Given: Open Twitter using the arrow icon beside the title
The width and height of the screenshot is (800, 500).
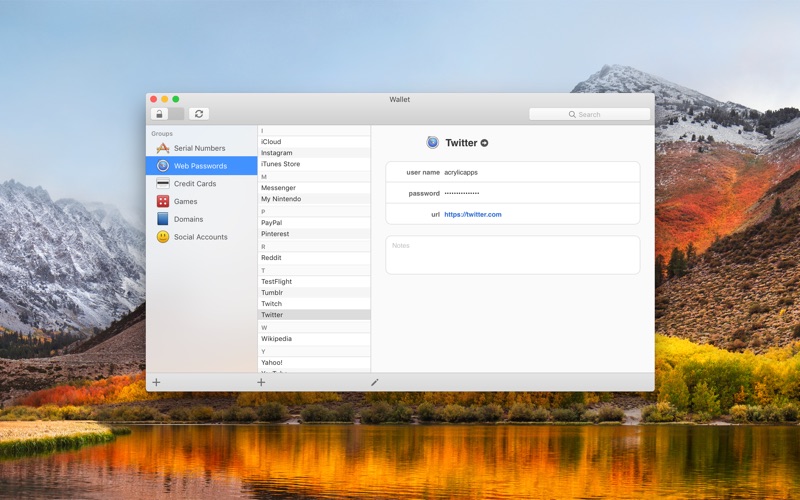Looking at the screenshot, I should pyautogui.click(x=484, y=143).
